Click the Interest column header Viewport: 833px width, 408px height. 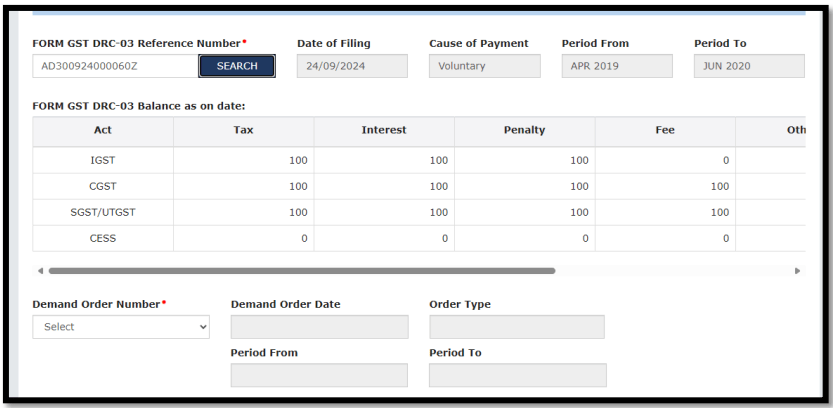point(383,131)
